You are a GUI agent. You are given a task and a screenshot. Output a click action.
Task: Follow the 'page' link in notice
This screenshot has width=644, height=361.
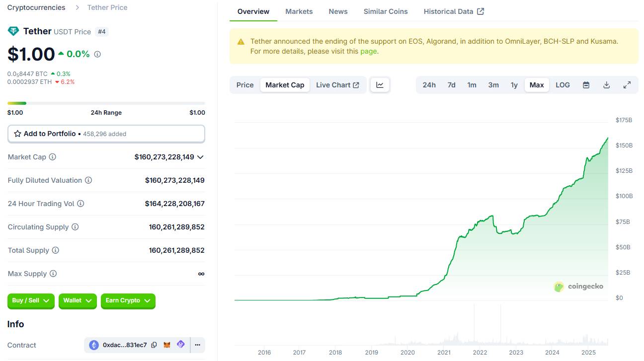pyautogui.click(x=368, y=51)
